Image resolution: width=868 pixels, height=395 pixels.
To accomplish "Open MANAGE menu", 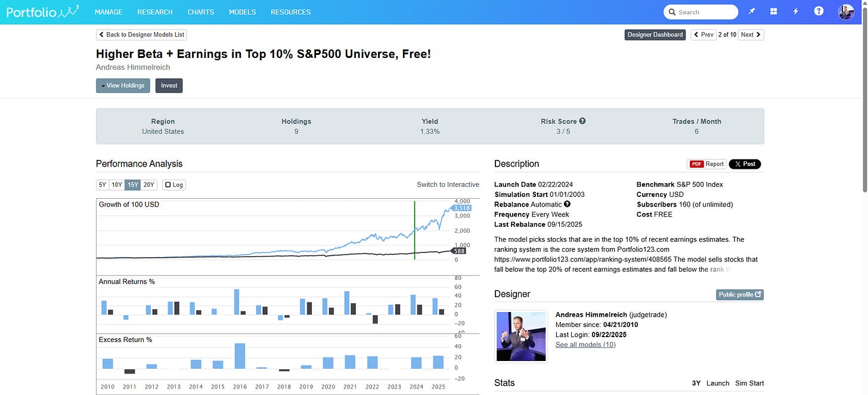I will [108, 12].
